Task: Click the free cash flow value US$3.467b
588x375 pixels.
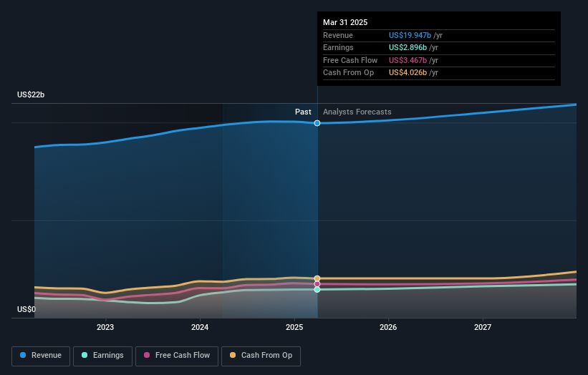Action: tap(408, 60)
